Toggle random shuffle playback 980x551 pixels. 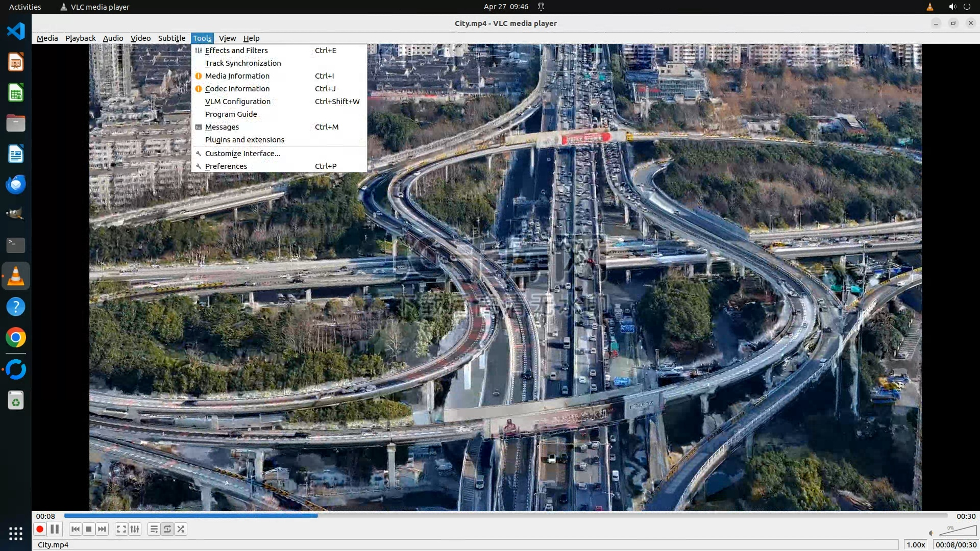[181, 529]
